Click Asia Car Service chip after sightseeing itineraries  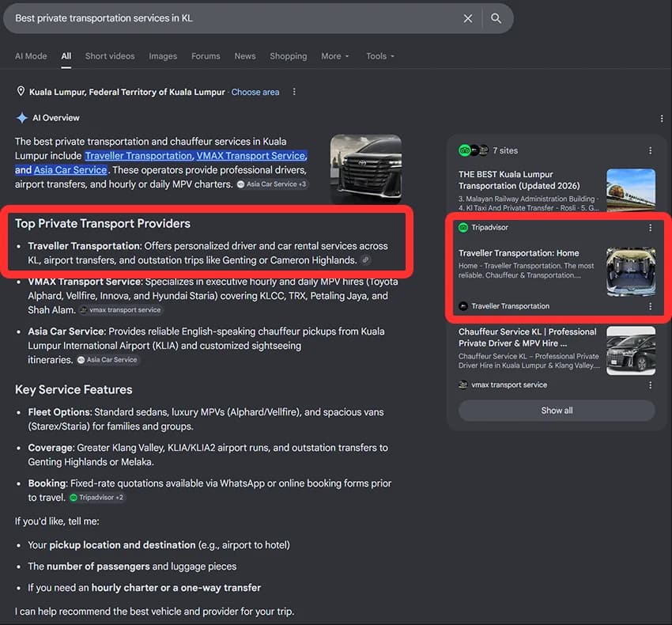click(108, 360)
